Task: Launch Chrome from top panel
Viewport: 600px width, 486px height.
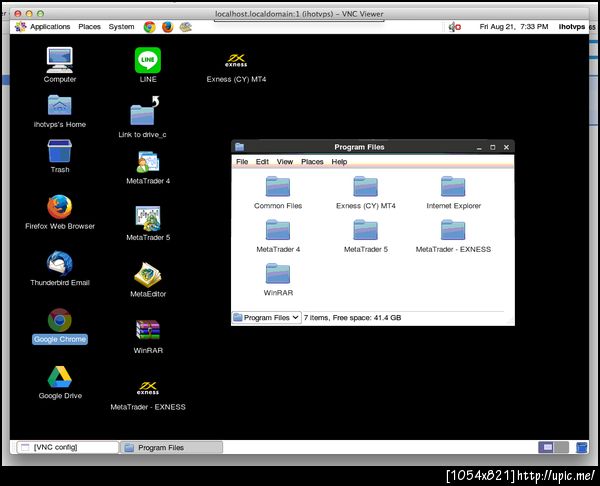Action: click(150, 27)
